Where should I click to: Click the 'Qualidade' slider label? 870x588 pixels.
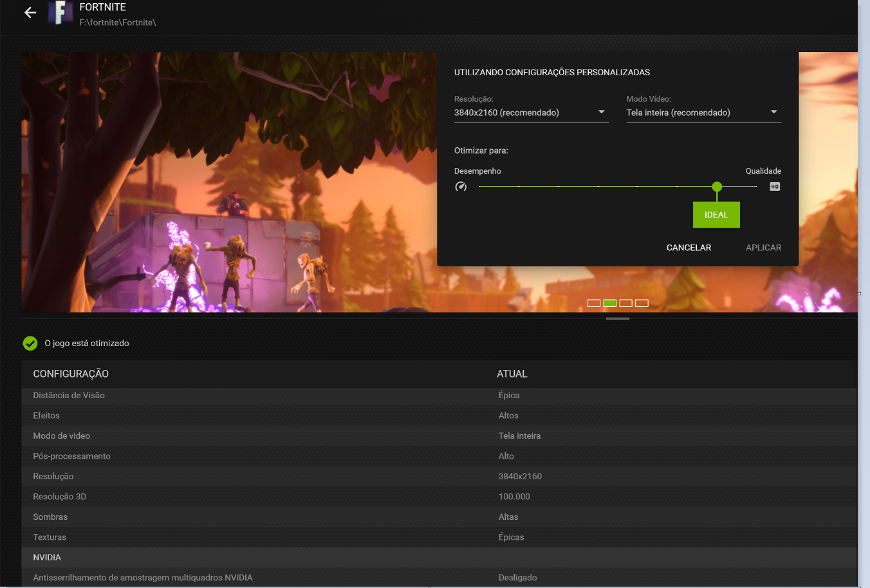pyautogui.click(x=763, y=171)
